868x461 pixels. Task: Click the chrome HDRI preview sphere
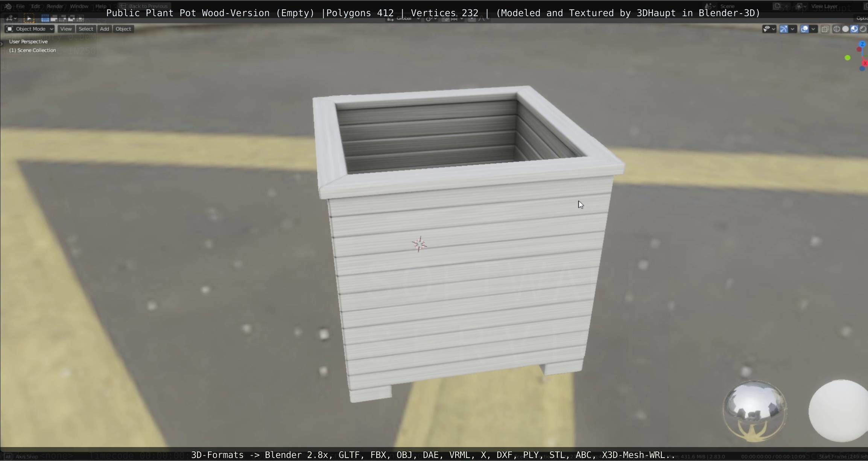coord(755,411)
